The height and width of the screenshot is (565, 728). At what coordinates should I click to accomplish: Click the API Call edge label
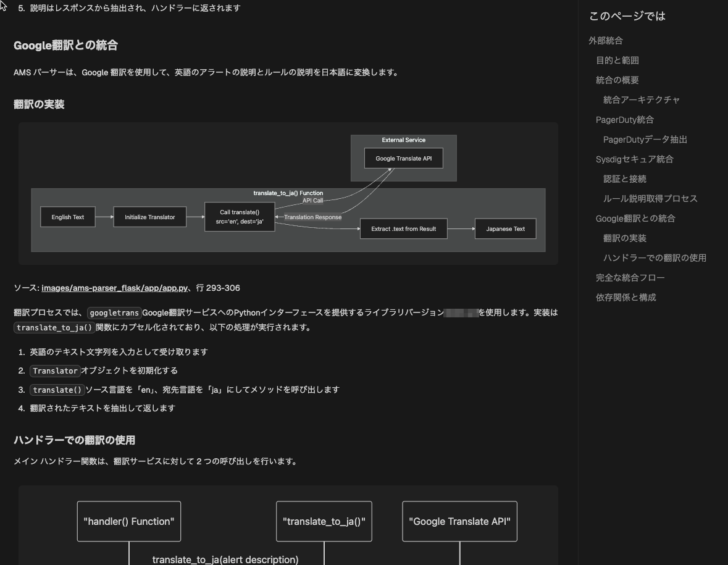pos(313,201)
